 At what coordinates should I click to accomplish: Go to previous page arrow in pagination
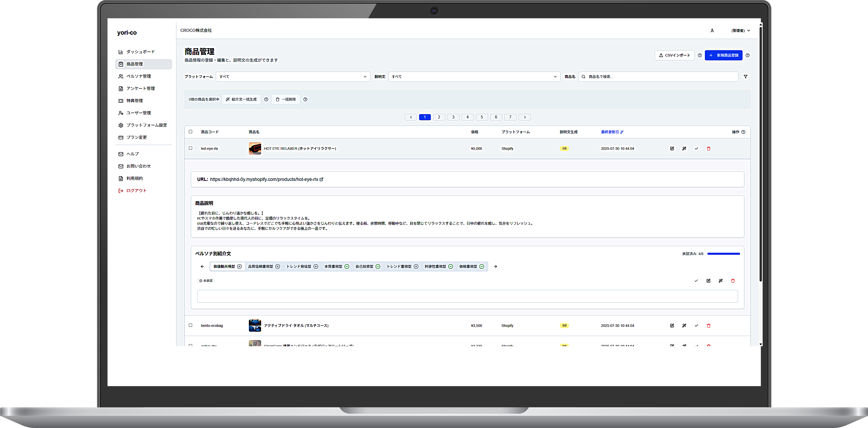click(410, 117)
